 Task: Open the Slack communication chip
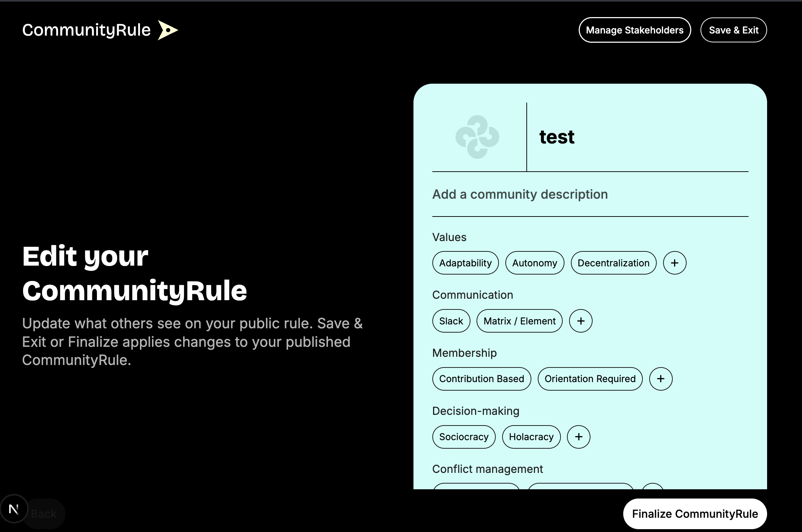tap(451, 321)
